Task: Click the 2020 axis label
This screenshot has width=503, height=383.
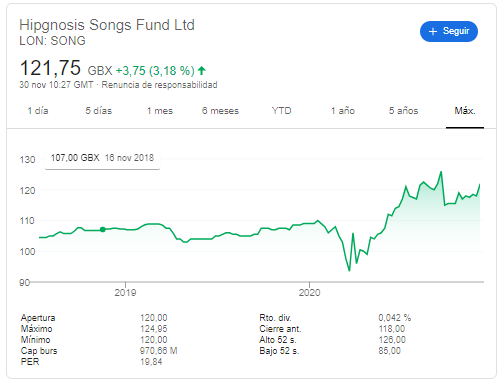Action: (309, 293)
